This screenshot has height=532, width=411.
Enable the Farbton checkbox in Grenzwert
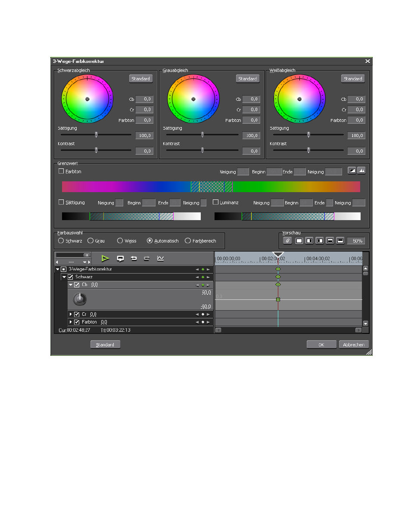click(x=61, y=171)
